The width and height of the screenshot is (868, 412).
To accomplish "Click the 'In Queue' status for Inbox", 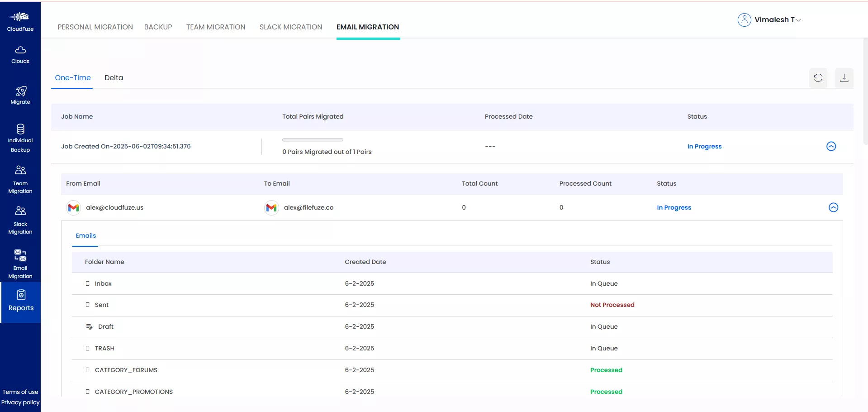I will coord(604,283).
